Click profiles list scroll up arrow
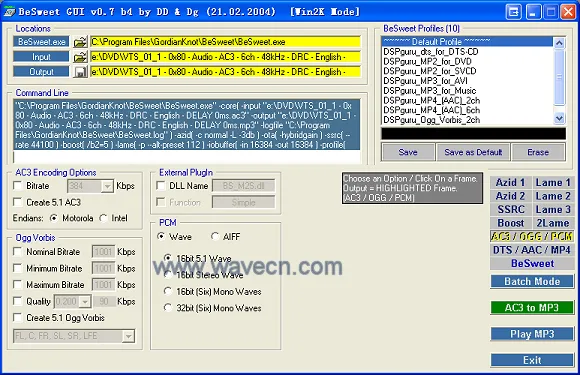580x375 pixels. 559,43
